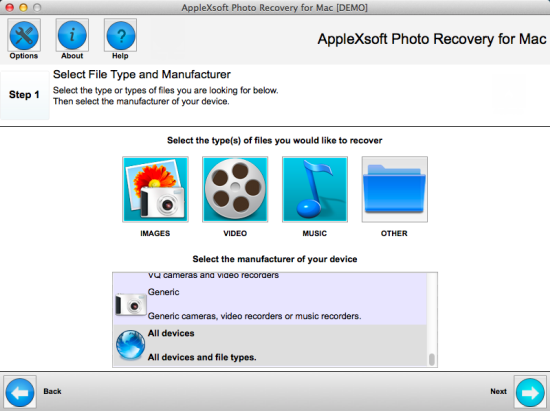Image resolution: width=550 pixels, height=411 pixels.
Task: Click the IMAGES caption
Action: [155, 234]
